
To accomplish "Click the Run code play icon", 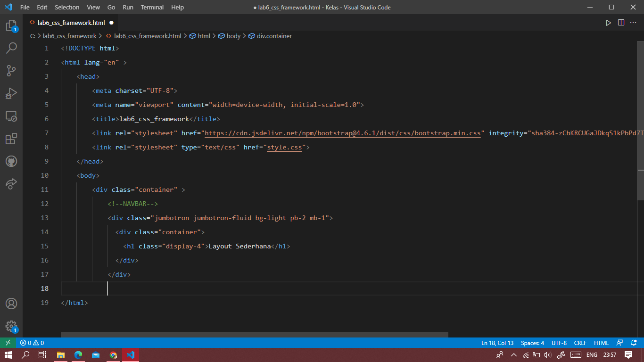I will coord(608,23).
